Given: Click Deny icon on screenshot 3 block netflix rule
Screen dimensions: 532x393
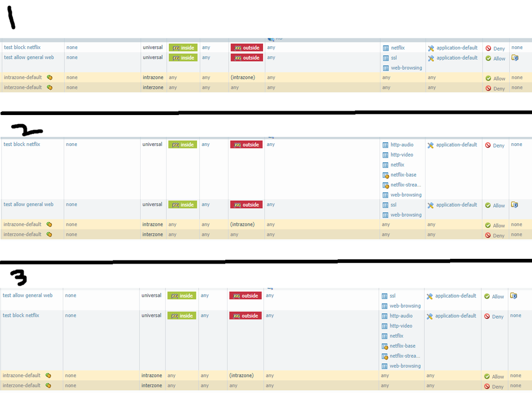Looking at the screenshot, I should (487, 316).
